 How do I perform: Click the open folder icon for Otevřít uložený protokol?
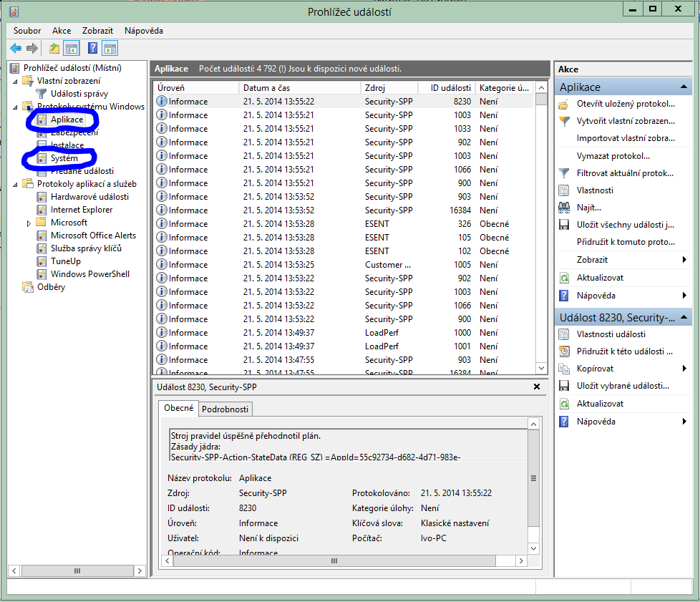click(564, 105)
